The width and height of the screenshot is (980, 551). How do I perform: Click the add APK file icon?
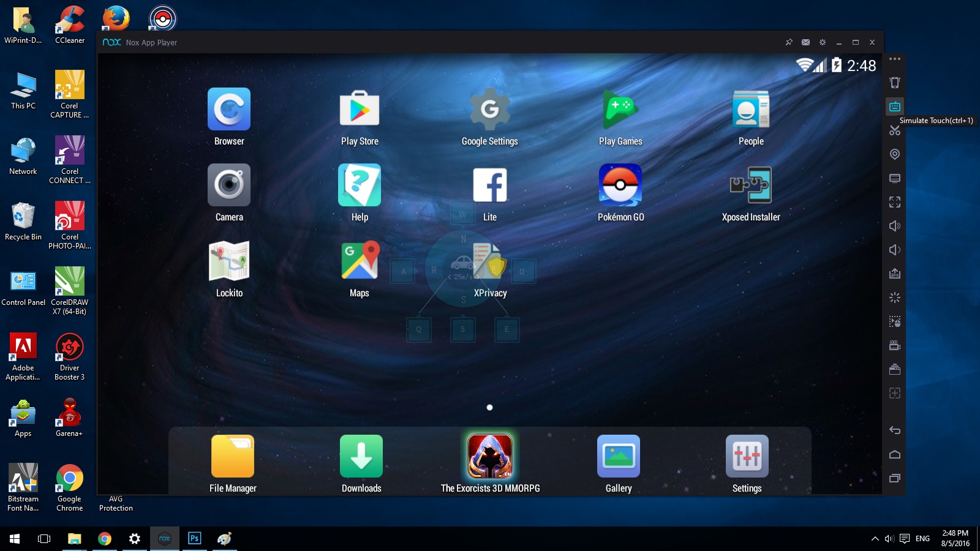click(895, 274)
